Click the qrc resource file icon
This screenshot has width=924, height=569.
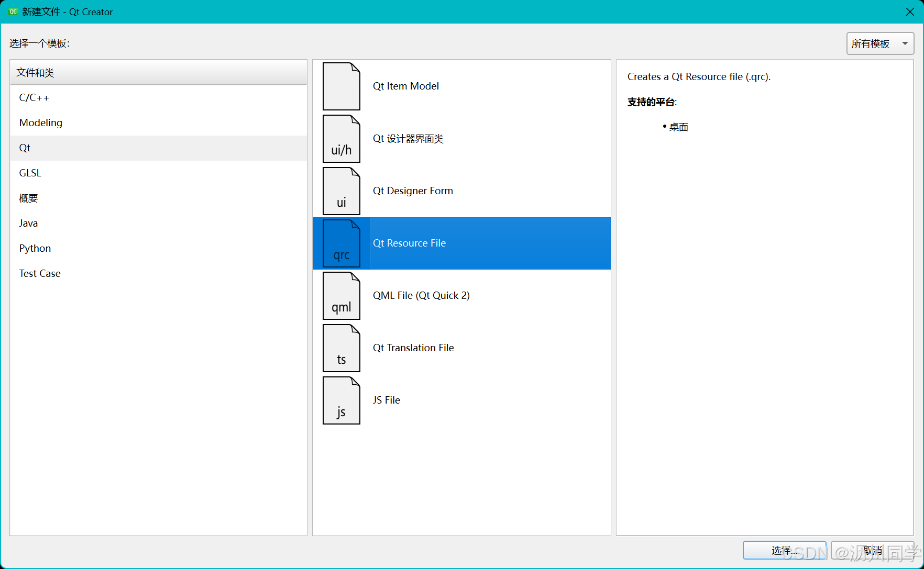[x=342, y=243]
